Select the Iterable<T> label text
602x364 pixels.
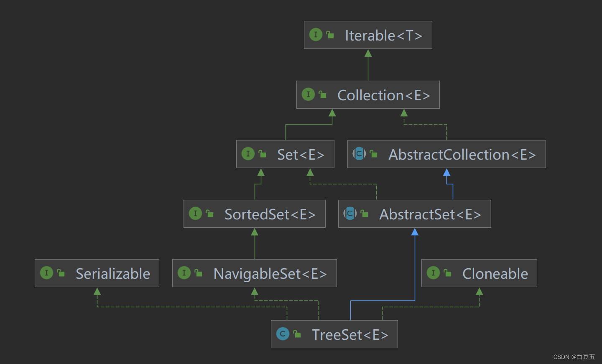point(383,36)
